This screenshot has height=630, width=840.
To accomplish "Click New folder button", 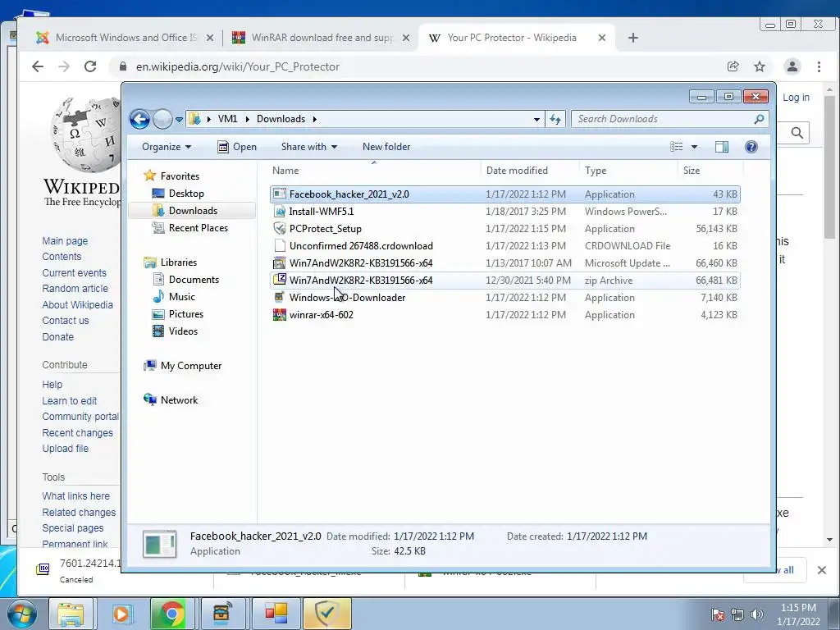I will pyautogui.click(x=386, y=147).
